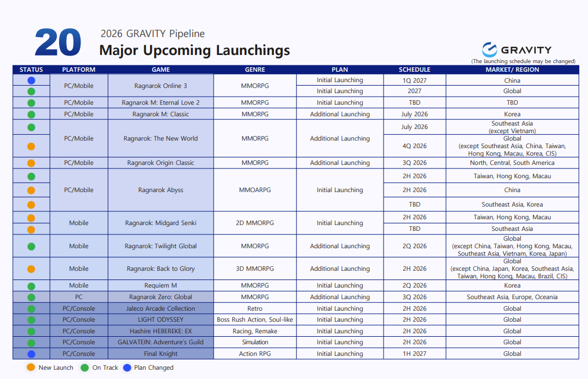This screenshot has width=588, height=379.
Task: Select green status dot of Ragnarok: Twilight Global
Action: (x=31, y=246)
